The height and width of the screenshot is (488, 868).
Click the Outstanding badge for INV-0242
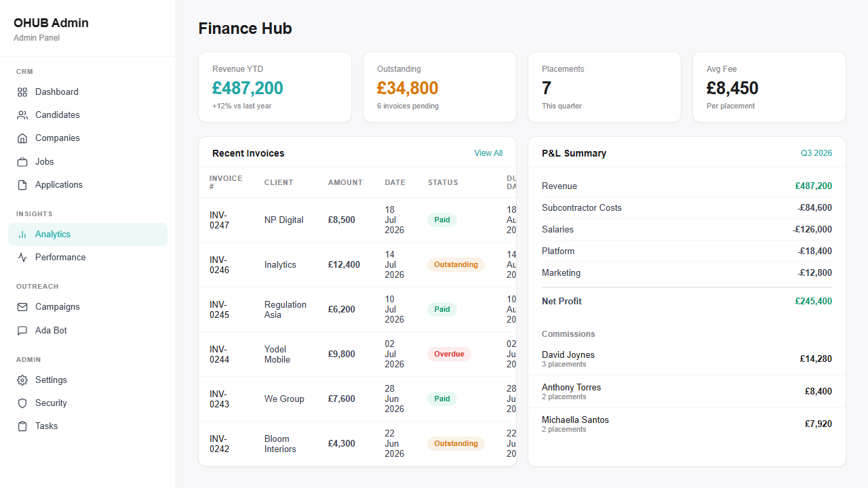click(x=456, y=444)
